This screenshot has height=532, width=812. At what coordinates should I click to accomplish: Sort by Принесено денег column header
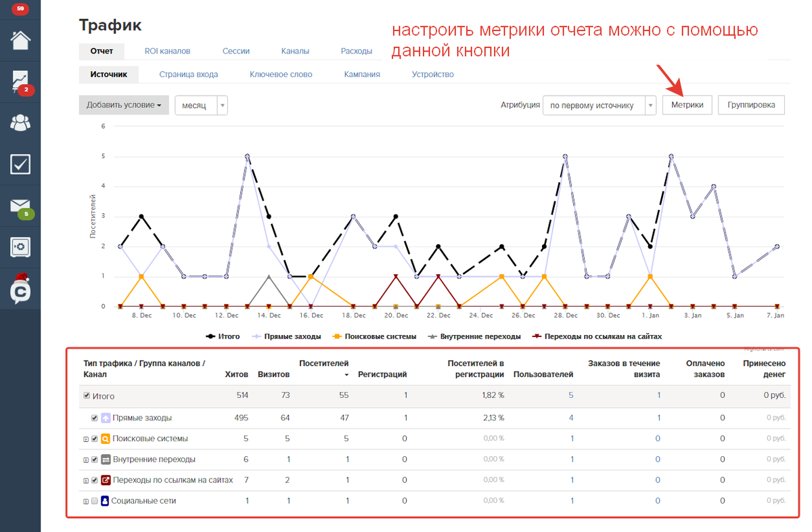pos(763,369)
